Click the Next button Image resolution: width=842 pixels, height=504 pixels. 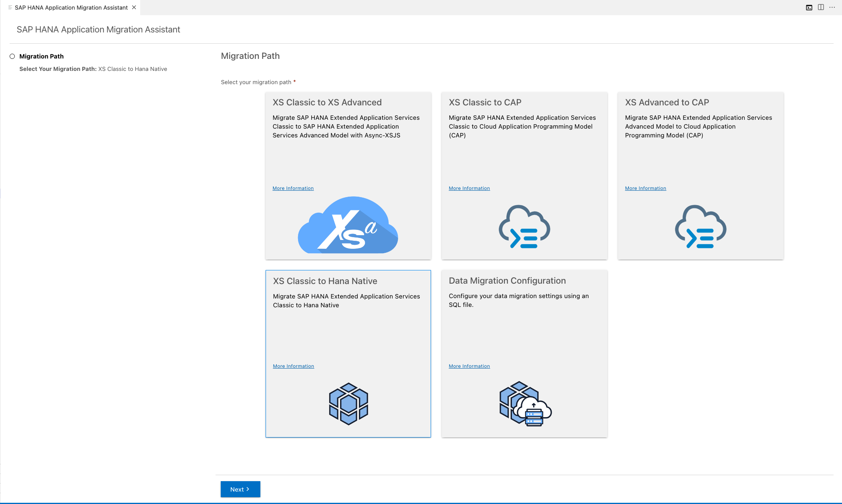(x=240, y=489)
